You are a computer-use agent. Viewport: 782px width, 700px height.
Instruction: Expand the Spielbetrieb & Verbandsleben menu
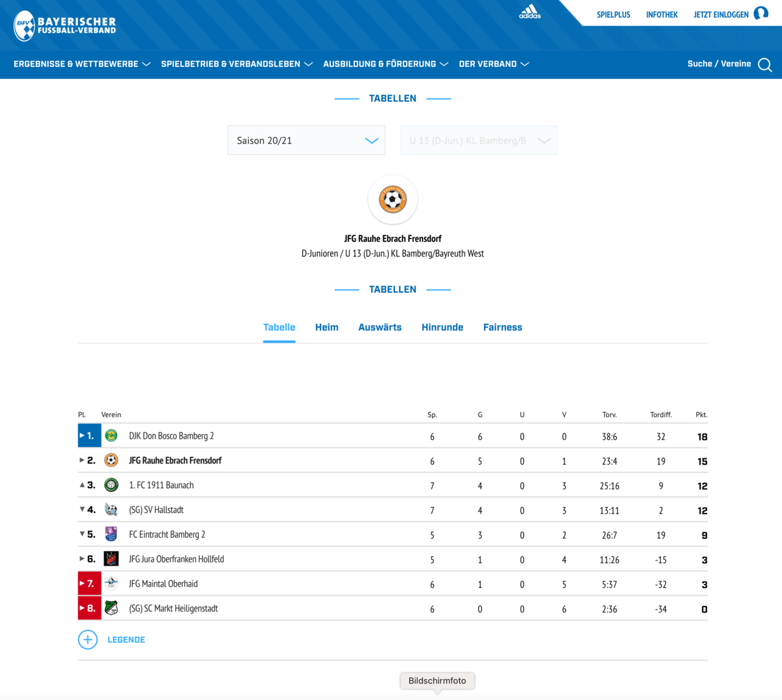[237, 64]
